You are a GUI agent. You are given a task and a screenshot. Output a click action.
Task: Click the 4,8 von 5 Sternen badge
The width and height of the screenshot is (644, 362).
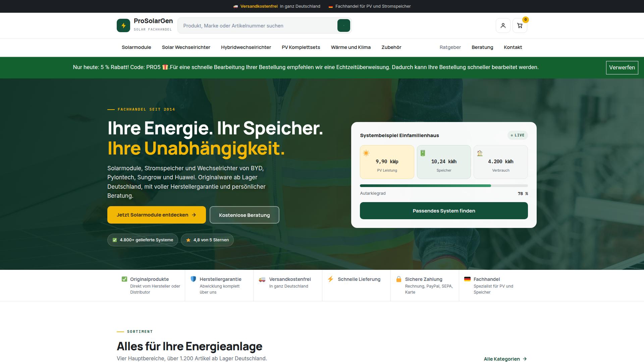207,240
